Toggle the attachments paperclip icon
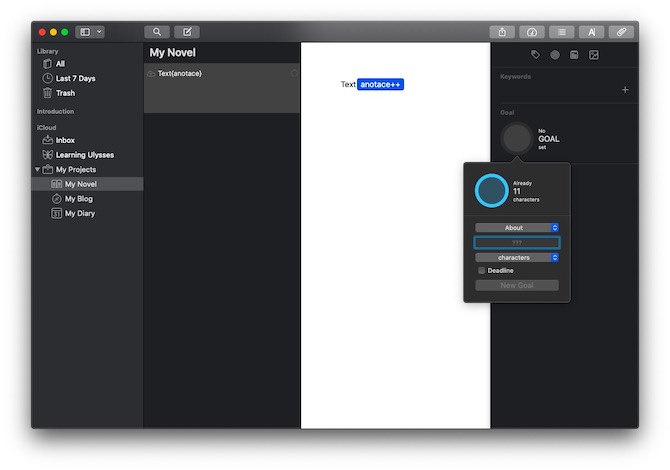The height and width of the screenshot is (470, 670). [621, 32]
